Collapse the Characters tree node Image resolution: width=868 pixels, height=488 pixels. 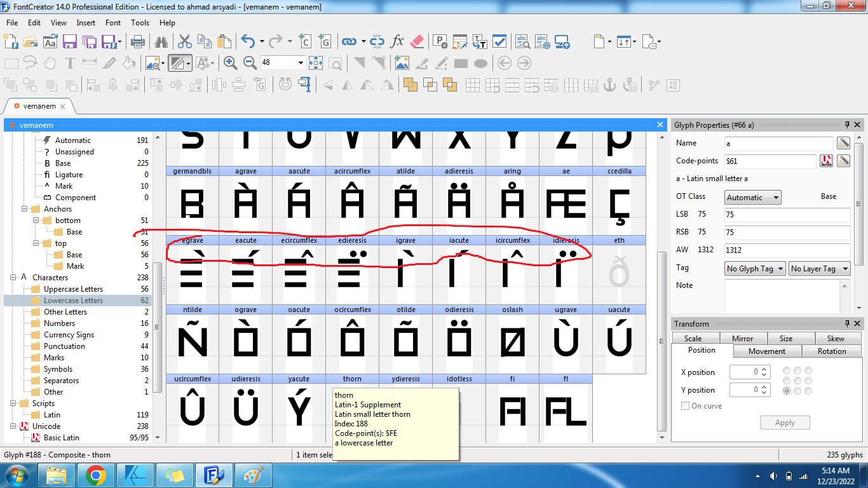(x=13, y=278)
